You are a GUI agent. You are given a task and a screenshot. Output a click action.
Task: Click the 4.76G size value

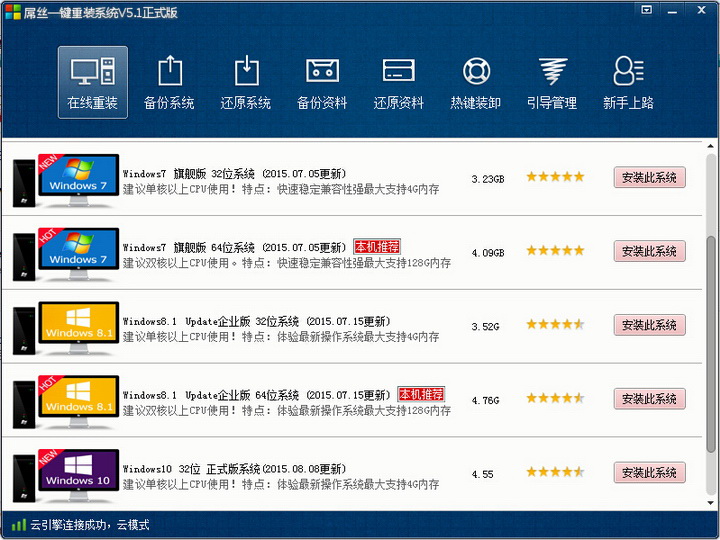click(x=485, y=401)
